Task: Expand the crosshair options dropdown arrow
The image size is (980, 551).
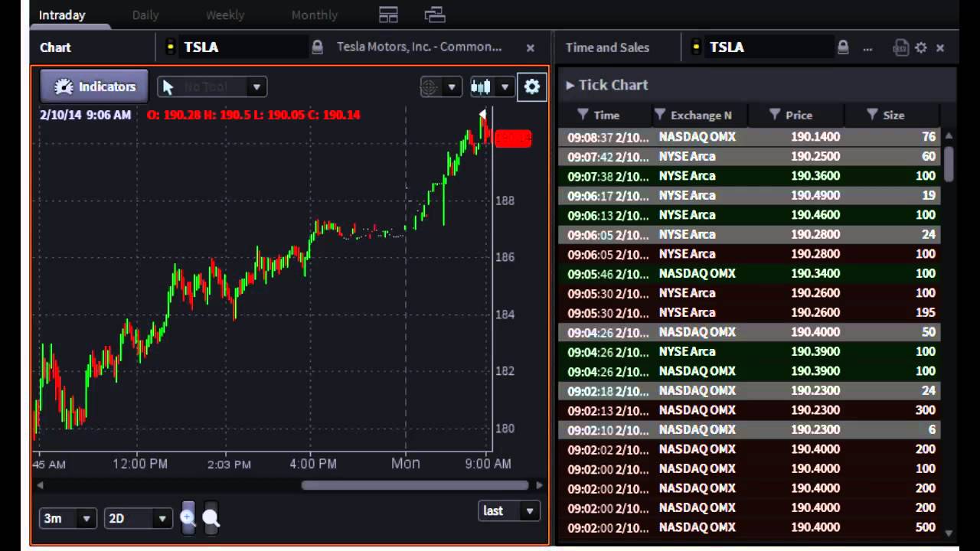Action: [452, 87]
